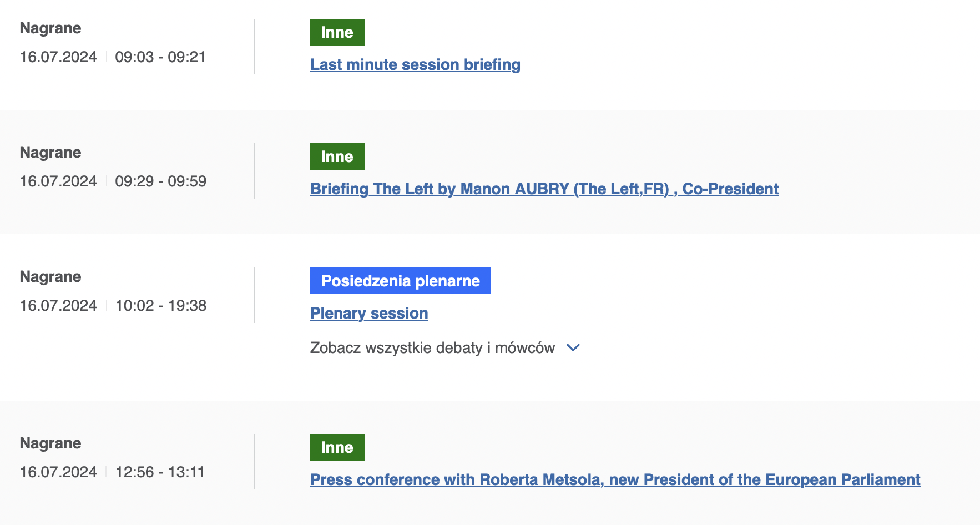Open the Plenary session link
This screenshot has height=525, width=980.
369,313
